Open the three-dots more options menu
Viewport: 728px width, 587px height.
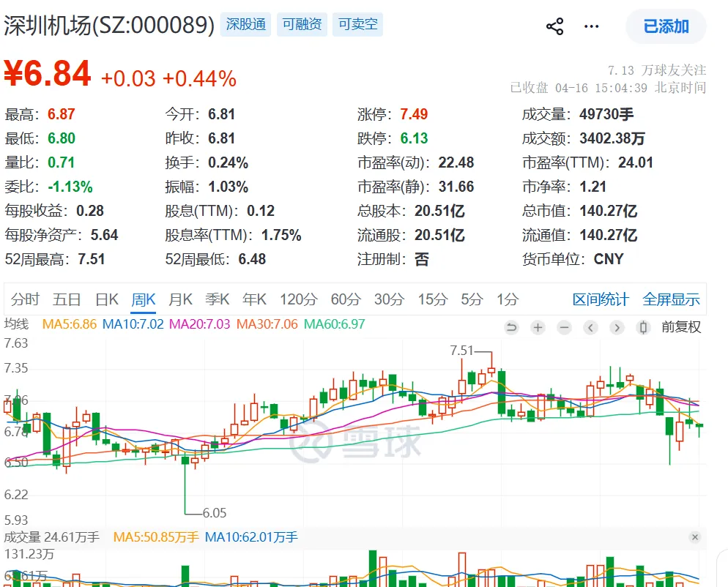coord(591,26)
